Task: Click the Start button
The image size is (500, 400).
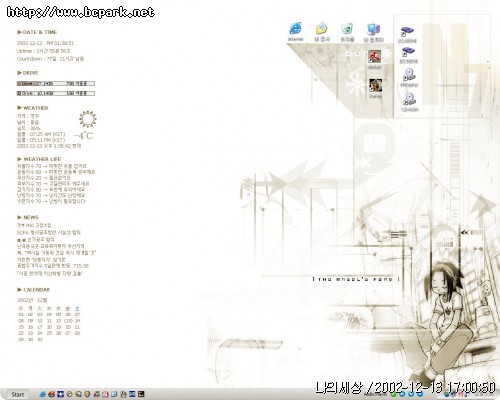Action: tap(18, 394)
